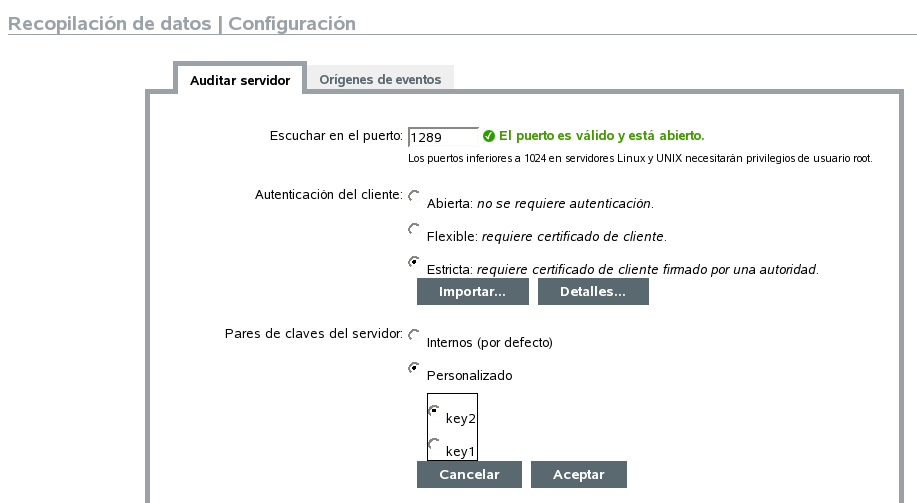Click the green valid-port checkmark icon

coord(489,135)
